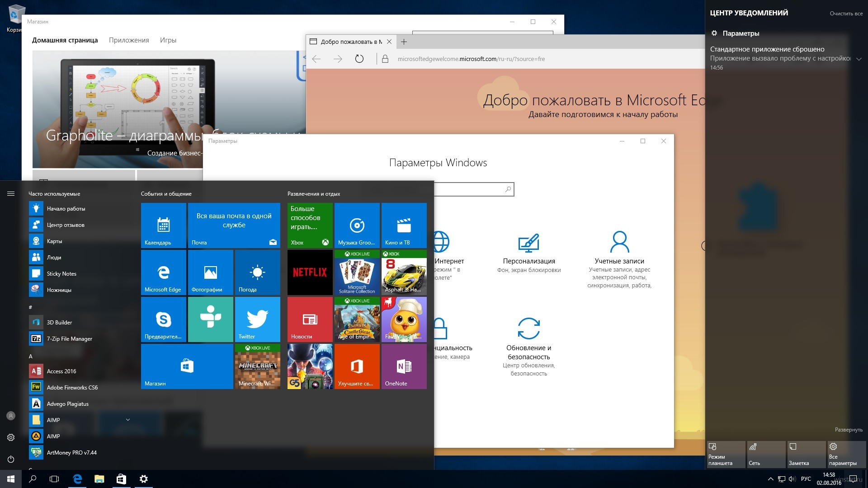868x488 pixels.
Task: Click the user account icon in Start sidebar
Action: 11,416
